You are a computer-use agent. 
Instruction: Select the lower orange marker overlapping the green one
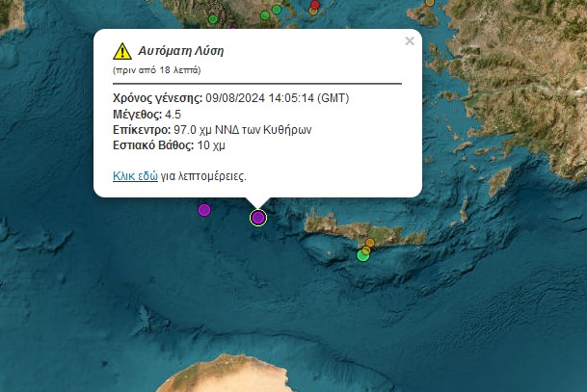pyautogui.click(x=366, y=250)
